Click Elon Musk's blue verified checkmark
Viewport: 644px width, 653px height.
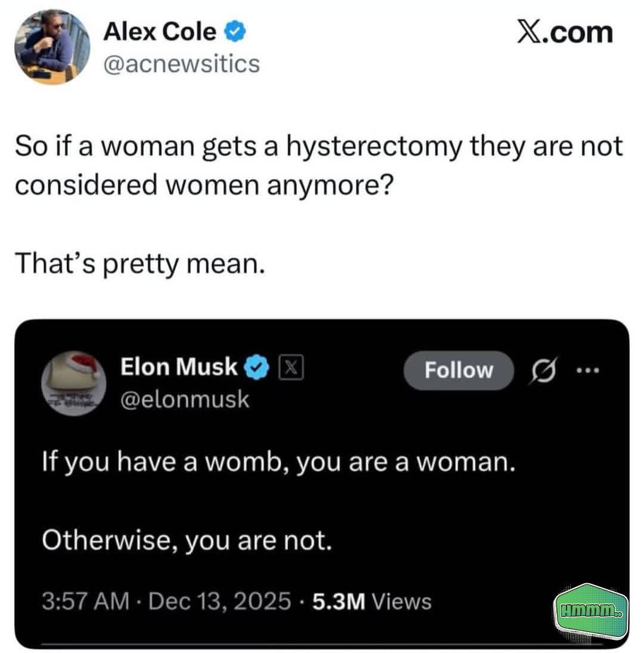tap(256, 367)
